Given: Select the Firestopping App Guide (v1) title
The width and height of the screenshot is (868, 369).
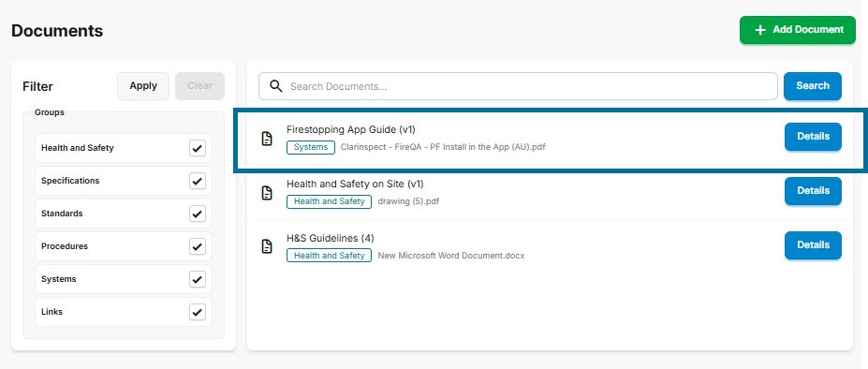Looking at the screenshot, I should [351, 129].
